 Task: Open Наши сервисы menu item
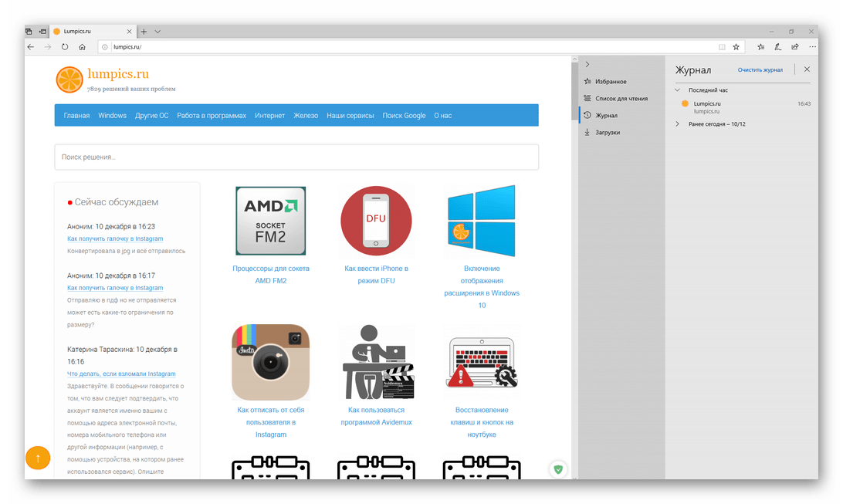(350, 116)
